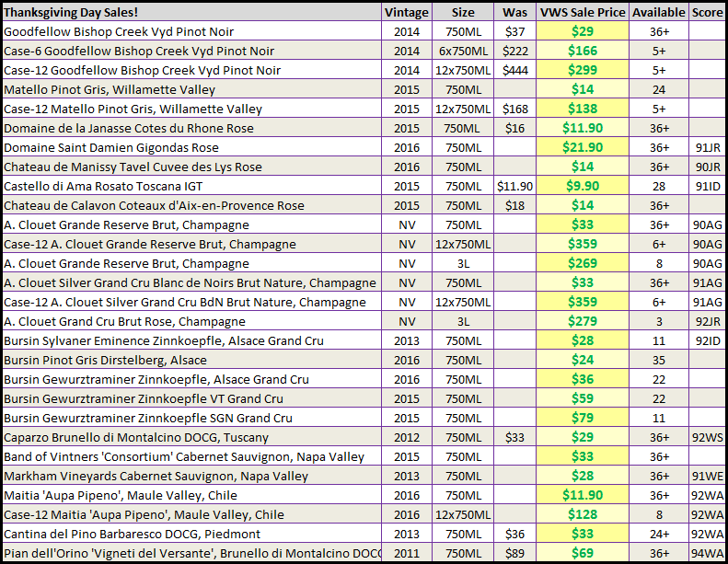Image resolution: width=728 pixels, height=564 pixels.
Task: Click the $21.90 sale price cell
Action: tap(583, 147)
